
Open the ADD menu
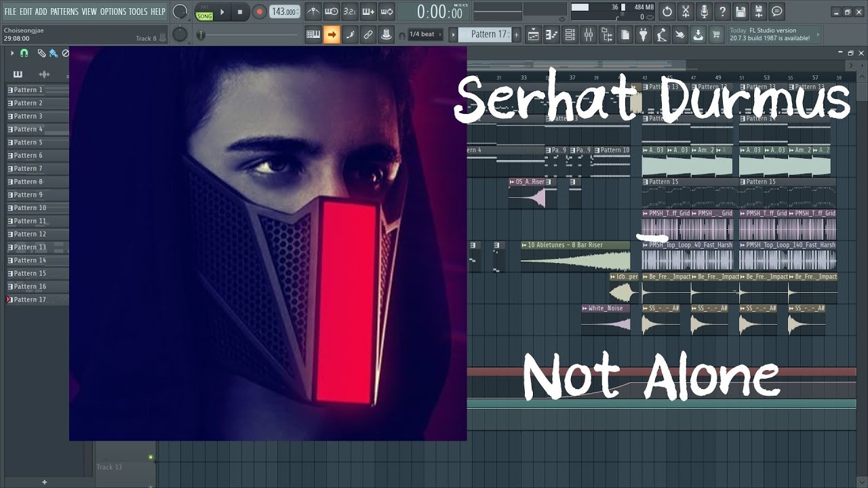point(41,12)
